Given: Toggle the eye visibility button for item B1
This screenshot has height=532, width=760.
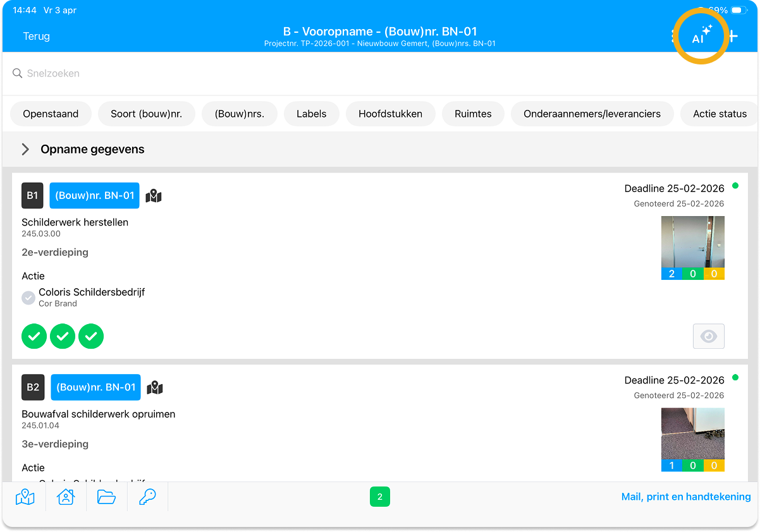Looking at the screenshot, I should (x=708, y=336).
